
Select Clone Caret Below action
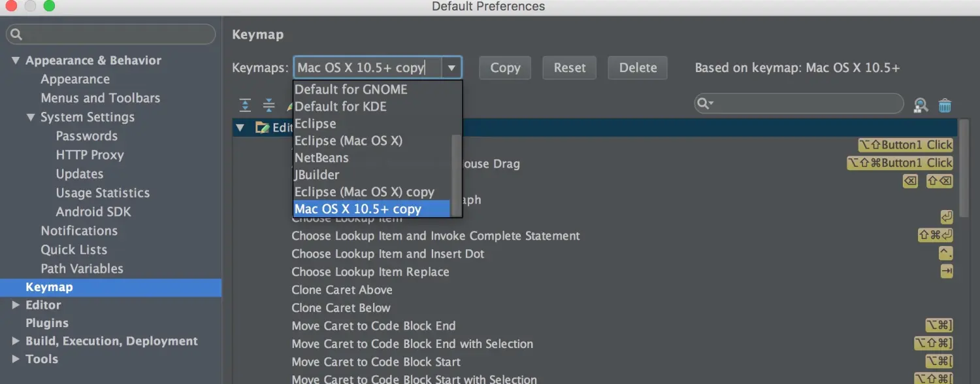pyautogui.click(x=341, y=308)
